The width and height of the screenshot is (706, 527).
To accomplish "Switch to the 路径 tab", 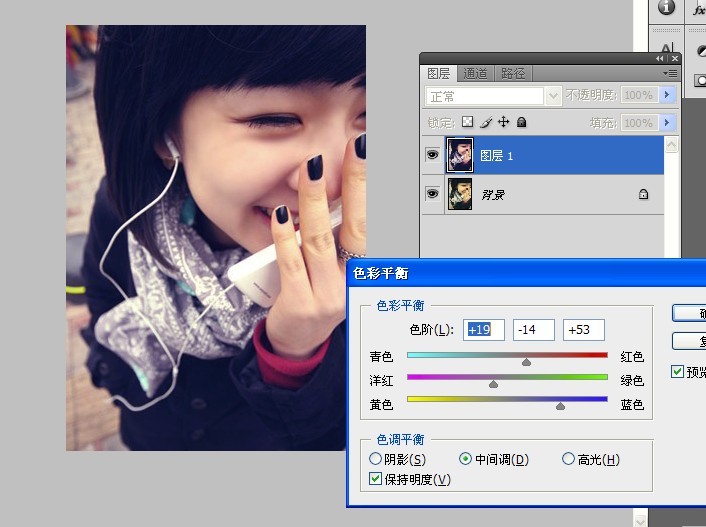I will click(513, 74).
